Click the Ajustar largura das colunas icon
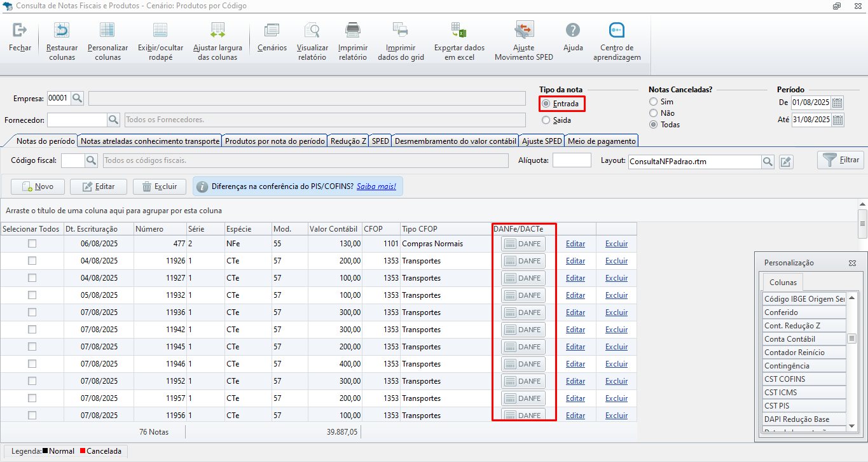The image size is (868, 462). (x=217, y=30)
